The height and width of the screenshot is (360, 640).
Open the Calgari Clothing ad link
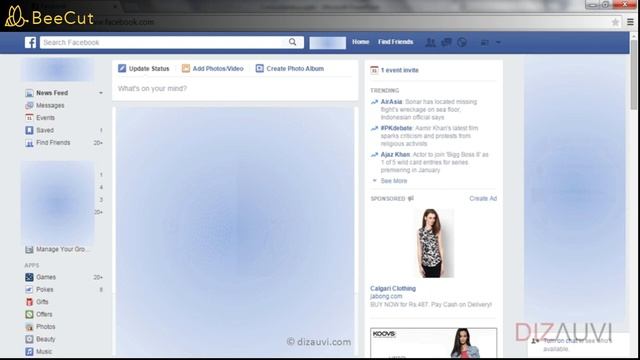point(393,289)
